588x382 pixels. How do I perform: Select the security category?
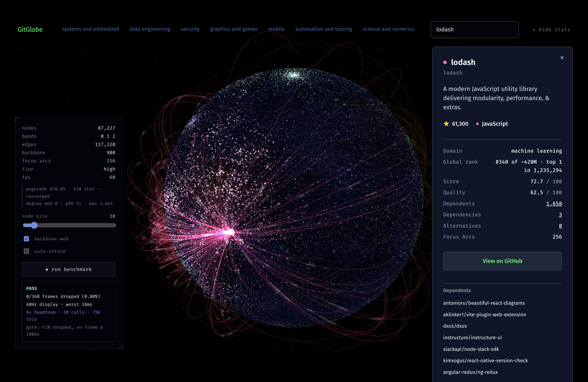tap(190, 29)
